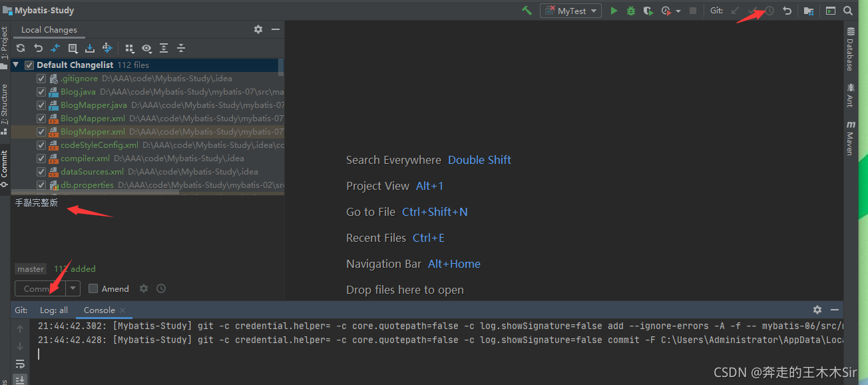Toggle Default Changelist checkbox
Image resolution: width=868 pixels, height=385 pixels.
(x=29, y=65)
